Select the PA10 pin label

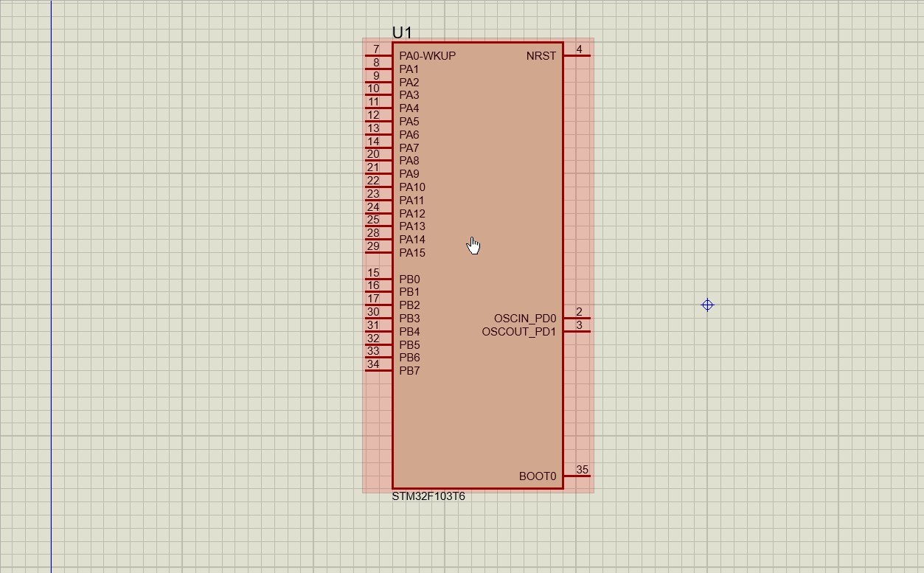click(412, 187)
